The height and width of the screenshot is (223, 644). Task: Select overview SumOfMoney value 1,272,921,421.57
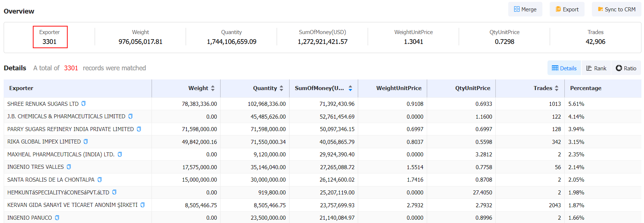[323, 42]
